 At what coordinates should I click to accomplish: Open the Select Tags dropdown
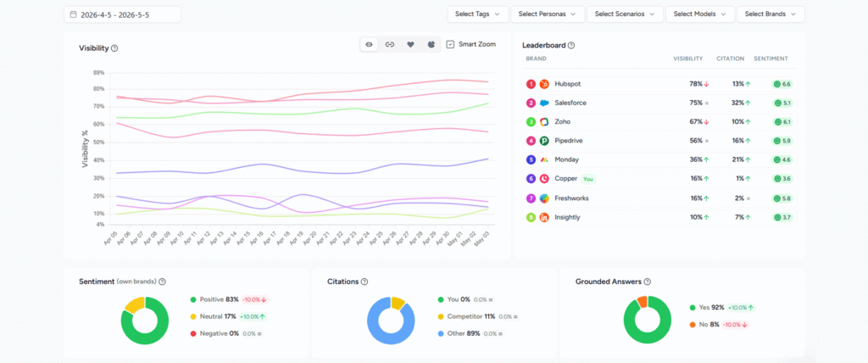tap(478, 14)
